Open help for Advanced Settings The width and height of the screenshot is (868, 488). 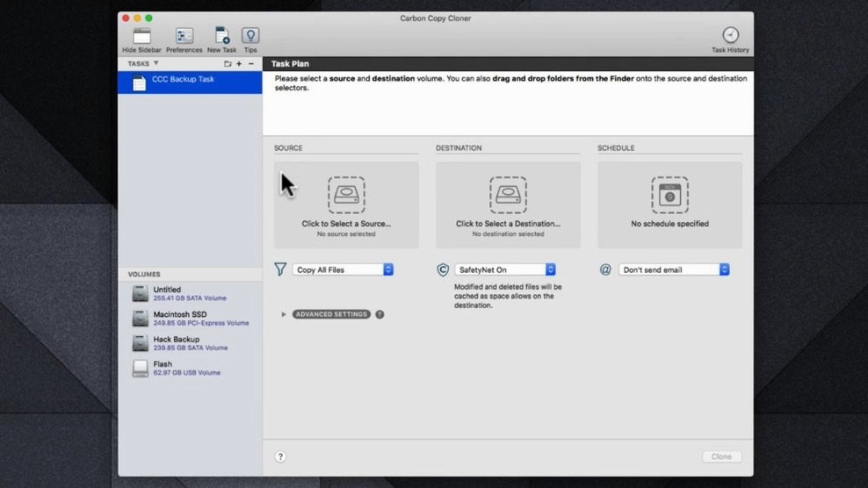click(x=380, y=314)
